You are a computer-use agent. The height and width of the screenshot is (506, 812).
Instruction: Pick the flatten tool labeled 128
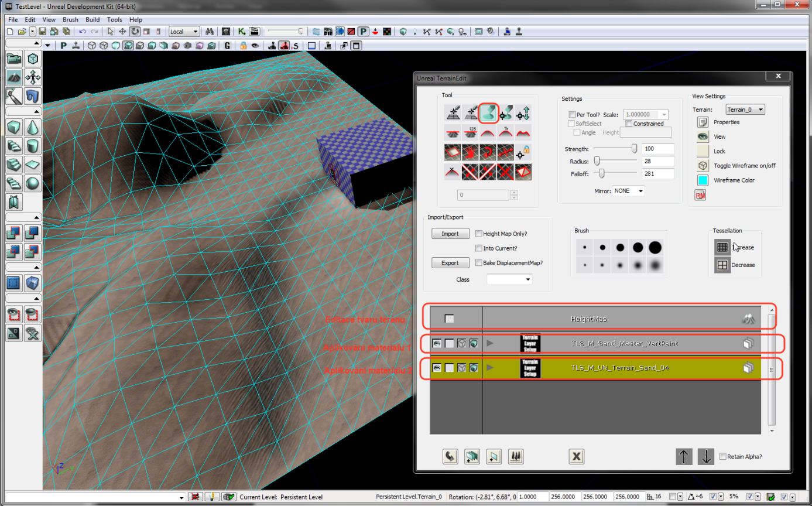470,132
